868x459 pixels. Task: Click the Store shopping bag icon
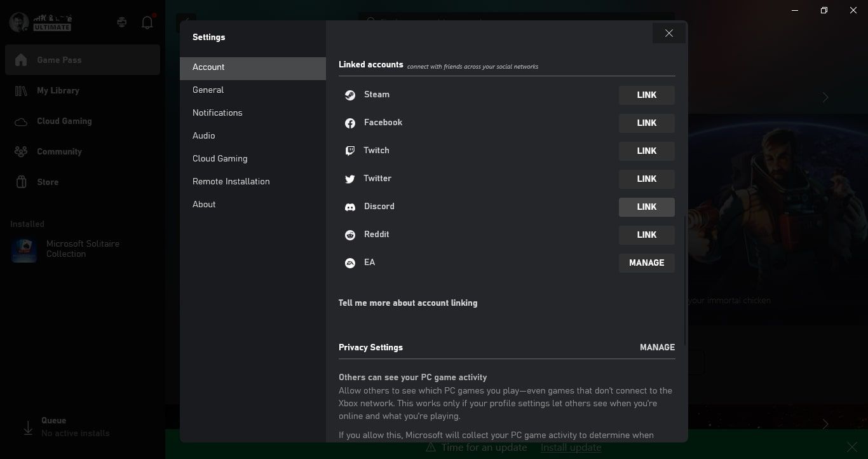coord(21,182)
